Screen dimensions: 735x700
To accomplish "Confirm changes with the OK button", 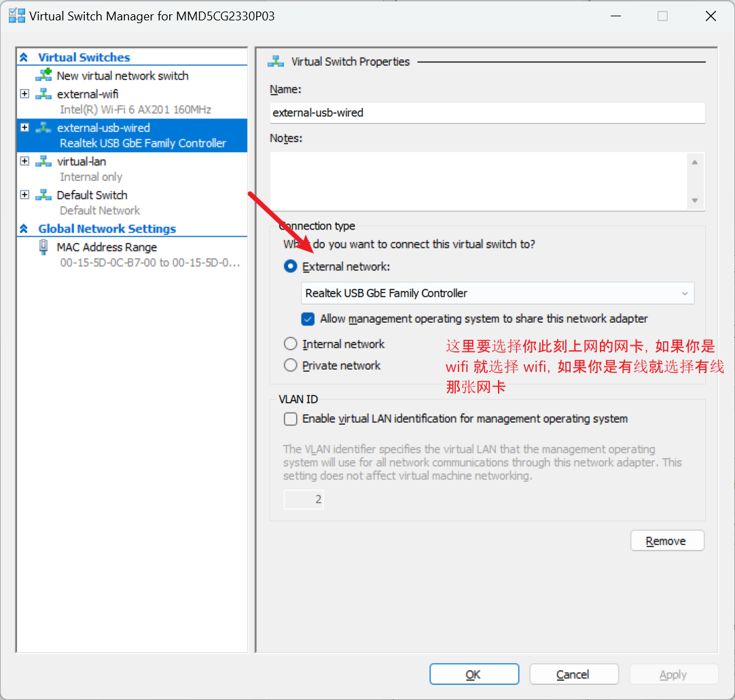I will coord(473,674).
